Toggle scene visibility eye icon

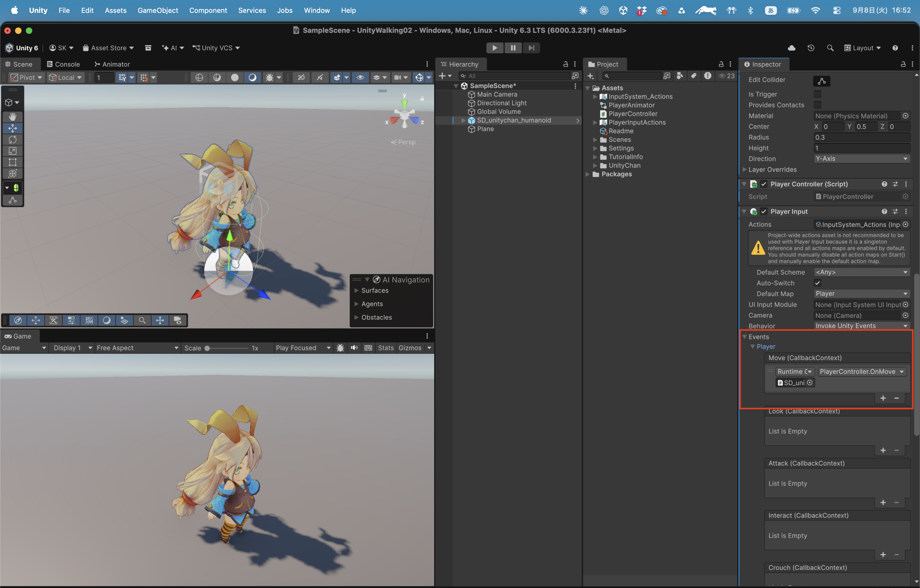(x=360, y=77)
